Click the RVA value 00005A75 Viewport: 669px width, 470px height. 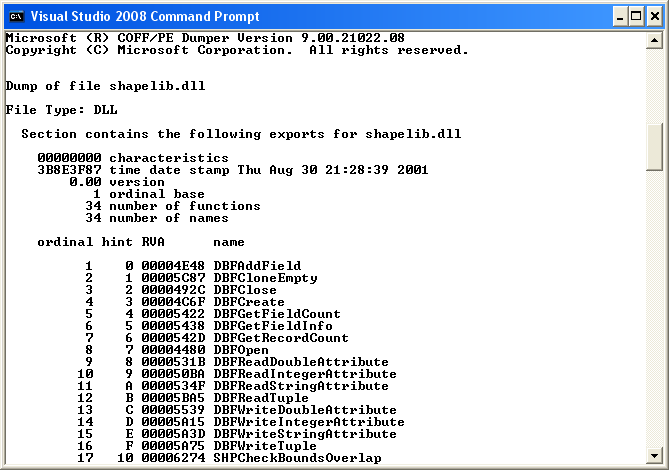(173, 445)
